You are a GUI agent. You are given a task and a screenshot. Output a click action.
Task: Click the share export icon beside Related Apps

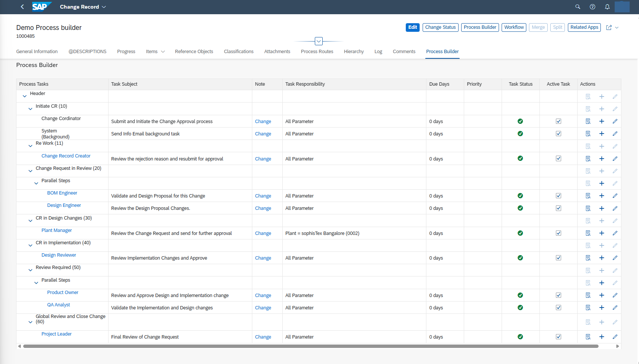pos(609,27)
